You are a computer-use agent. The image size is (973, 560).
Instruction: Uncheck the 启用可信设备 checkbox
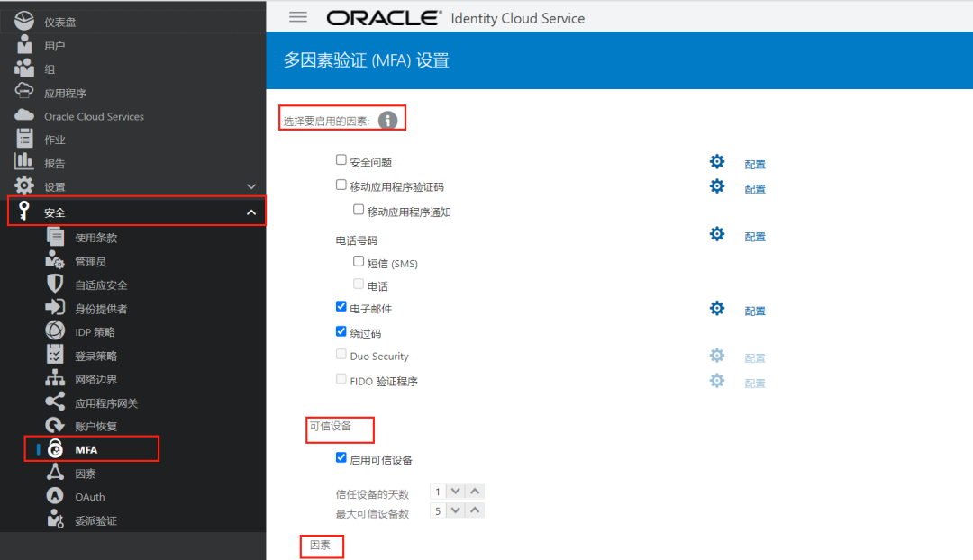click(x=341, y=457)
